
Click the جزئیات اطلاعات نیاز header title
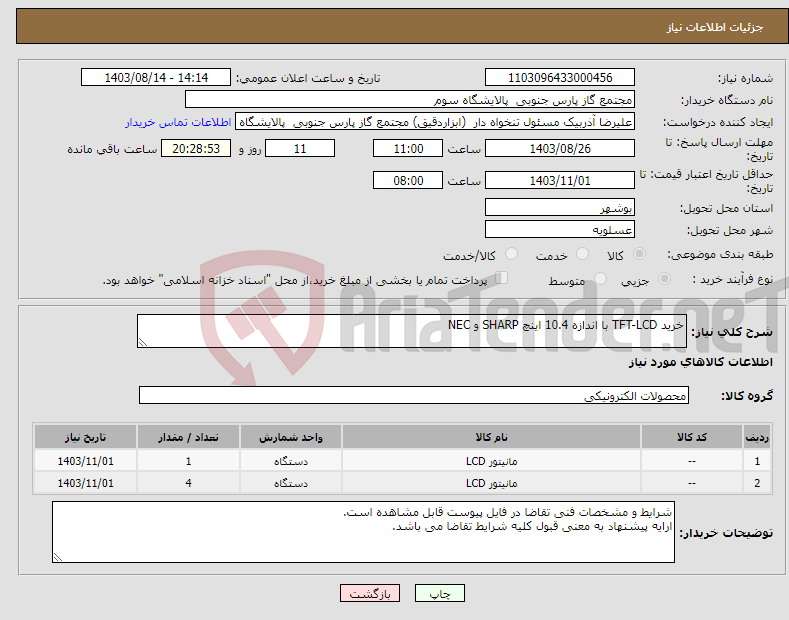[x=715, y=27]
